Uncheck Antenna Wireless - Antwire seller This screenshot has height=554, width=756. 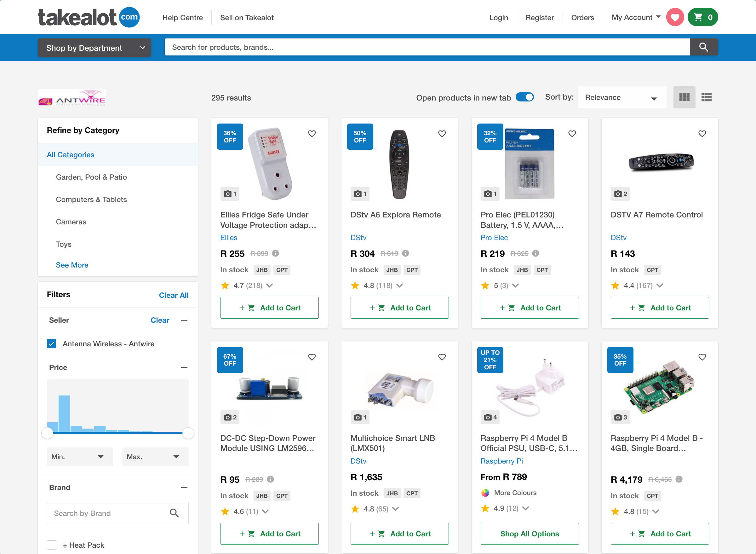click(x=52, y=344)
